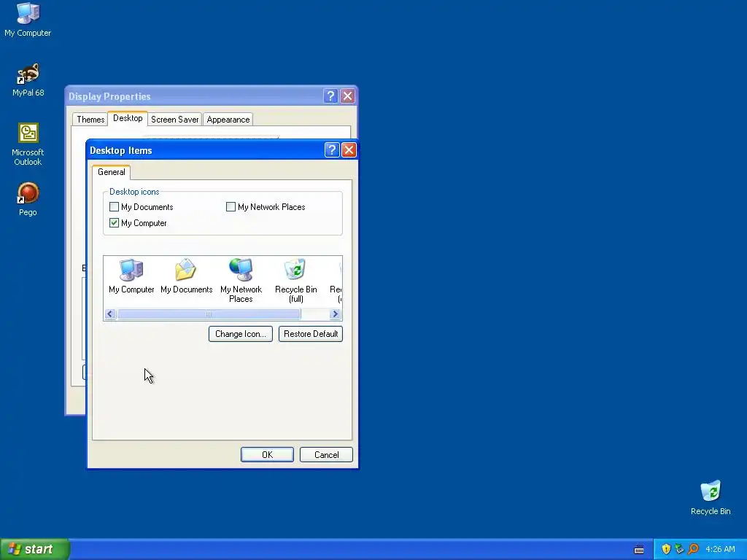Image resolution: width=747 pixels, height=560 pixels.
Task: Click the Change Icon... button
Action: click(x=241, y=334)
